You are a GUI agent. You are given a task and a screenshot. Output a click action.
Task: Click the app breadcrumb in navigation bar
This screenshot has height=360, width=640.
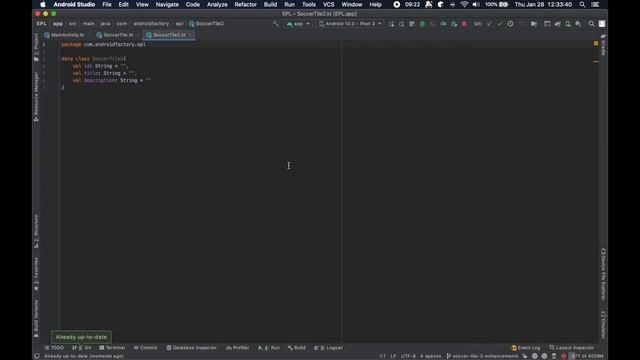tap(58, 24)
